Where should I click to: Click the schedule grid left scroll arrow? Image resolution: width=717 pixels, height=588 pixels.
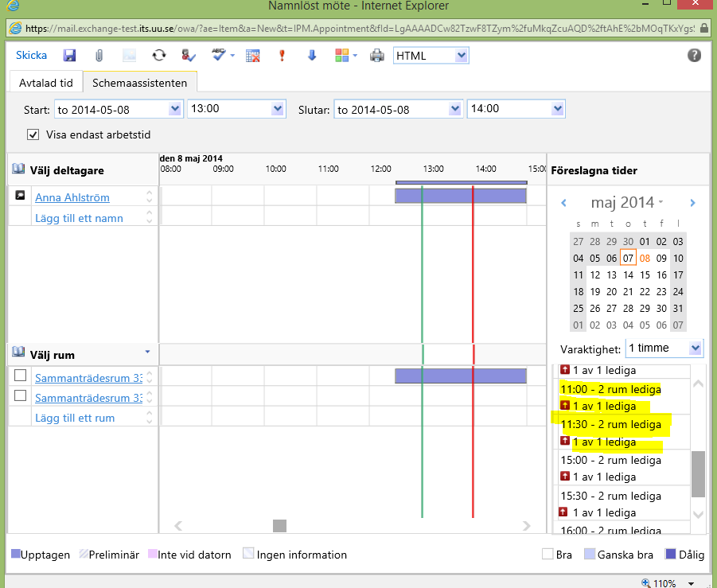click(x=178, y=526)
